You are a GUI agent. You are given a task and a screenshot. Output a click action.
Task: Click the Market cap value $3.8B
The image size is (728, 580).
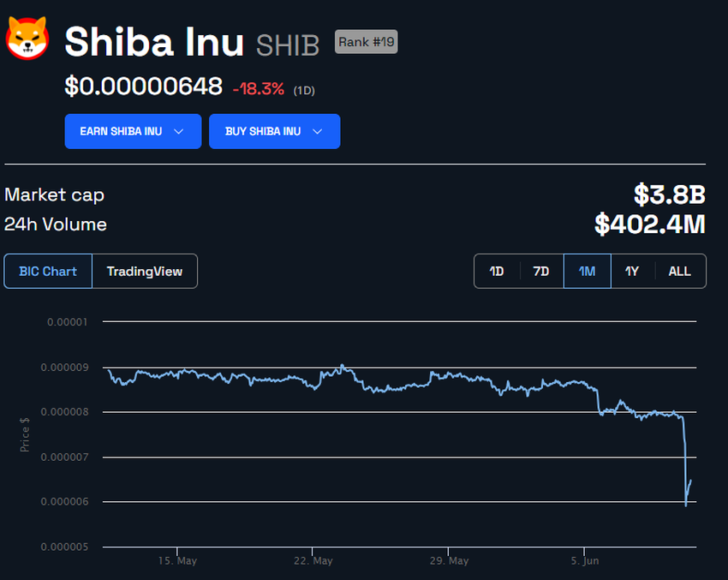pos(669,194)
